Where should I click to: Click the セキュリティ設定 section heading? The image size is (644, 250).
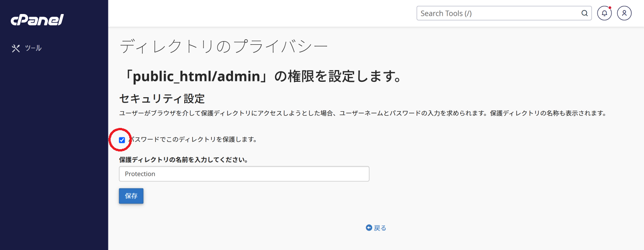point(162,98)
